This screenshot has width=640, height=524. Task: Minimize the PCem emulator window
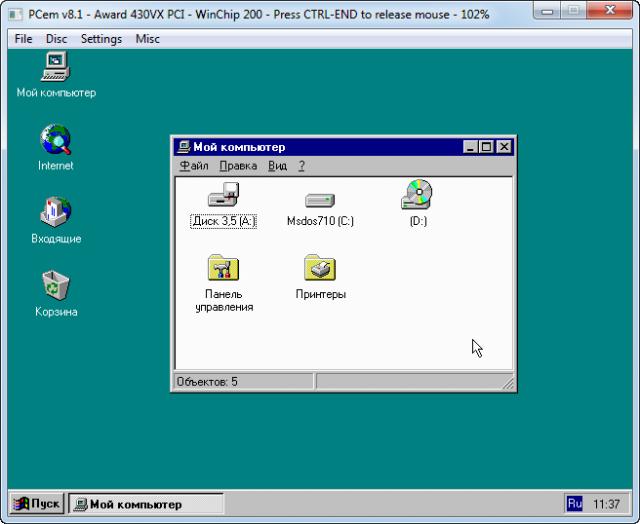tap(547, 11)
